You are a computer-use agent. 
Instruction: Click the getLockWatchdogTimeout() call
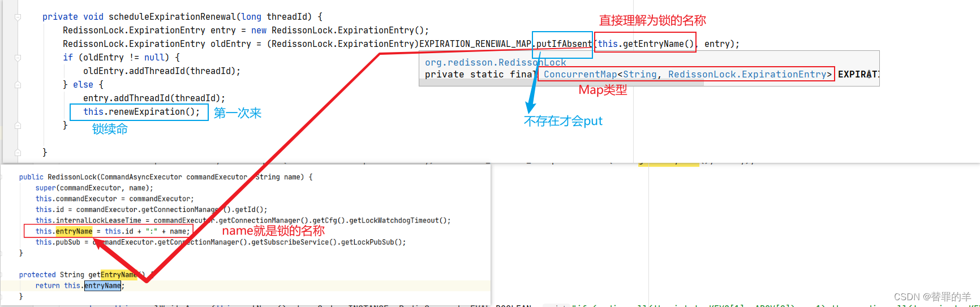[399, 220]
